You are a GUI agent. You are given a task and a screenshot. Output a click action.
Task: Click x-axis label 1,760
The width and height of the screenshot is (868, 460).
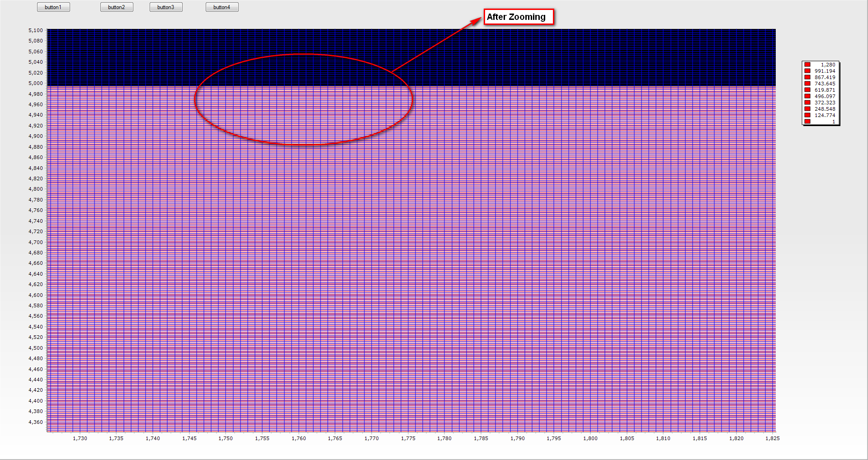click(299, 438)
